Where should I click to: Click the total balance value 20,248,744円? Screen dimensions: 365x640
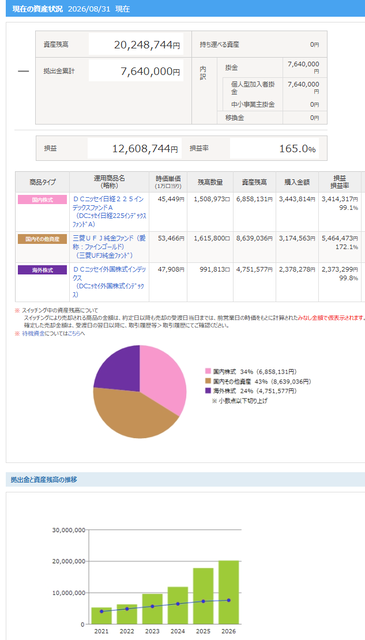pos(147,45)
